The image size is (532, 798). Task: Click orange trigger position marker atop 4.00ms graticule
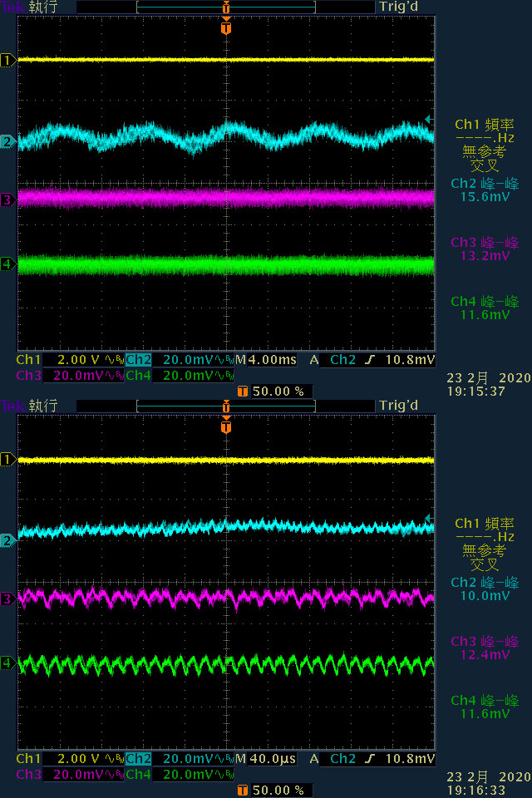pos(226,26)
